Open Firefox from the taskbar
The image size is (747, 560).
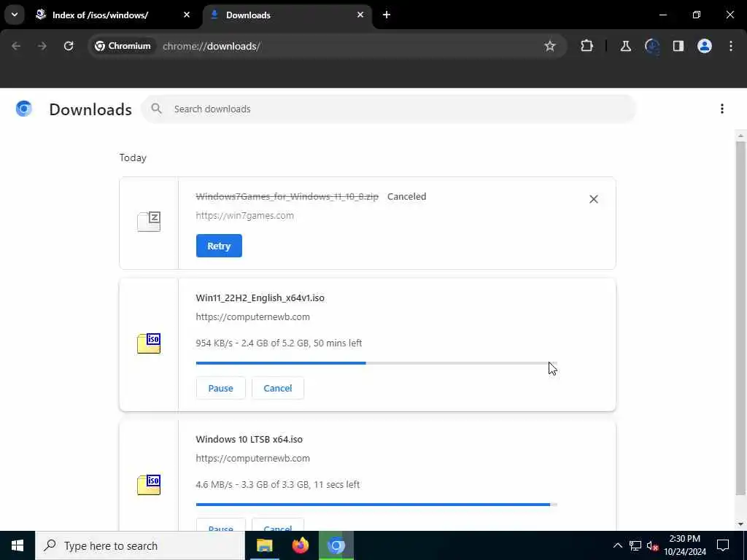(x=300, y=545)
